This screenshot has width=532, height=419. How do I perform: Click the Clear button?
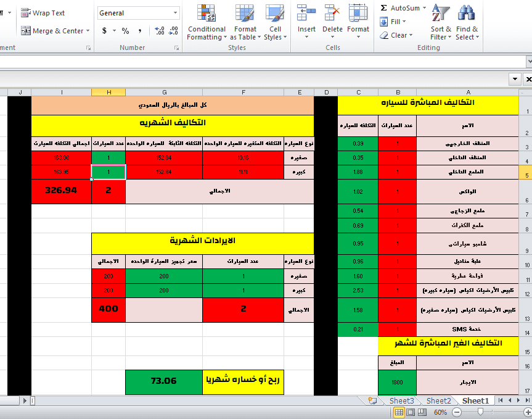[396, 35]
